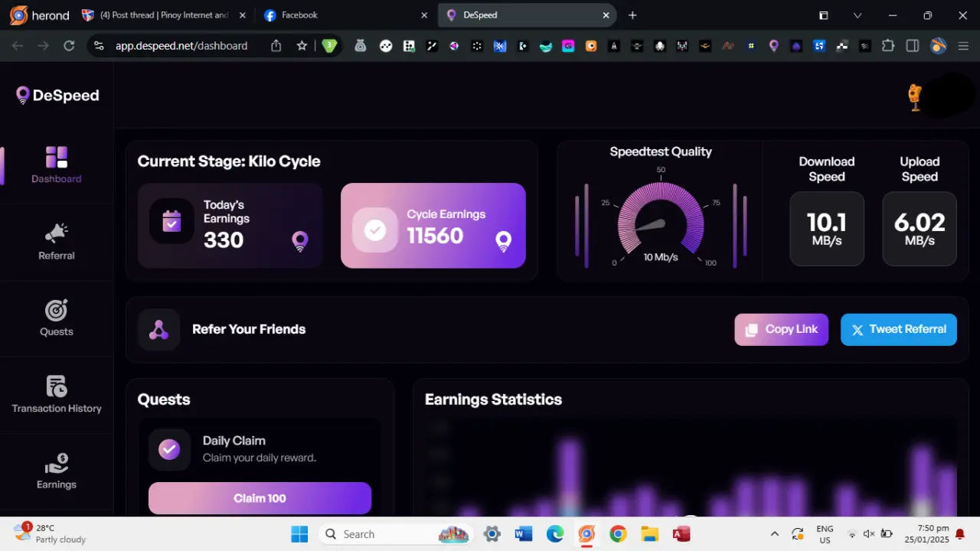
Task: Click the 'Current Stage: Kilo Cycle' heading
Action: point(229,161)
